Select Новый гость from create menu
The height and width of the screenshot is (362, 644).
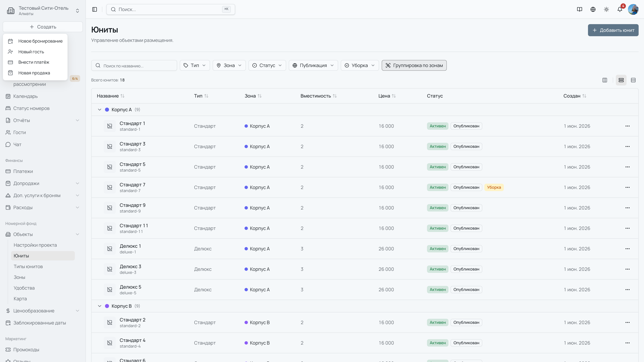(35, 52)
